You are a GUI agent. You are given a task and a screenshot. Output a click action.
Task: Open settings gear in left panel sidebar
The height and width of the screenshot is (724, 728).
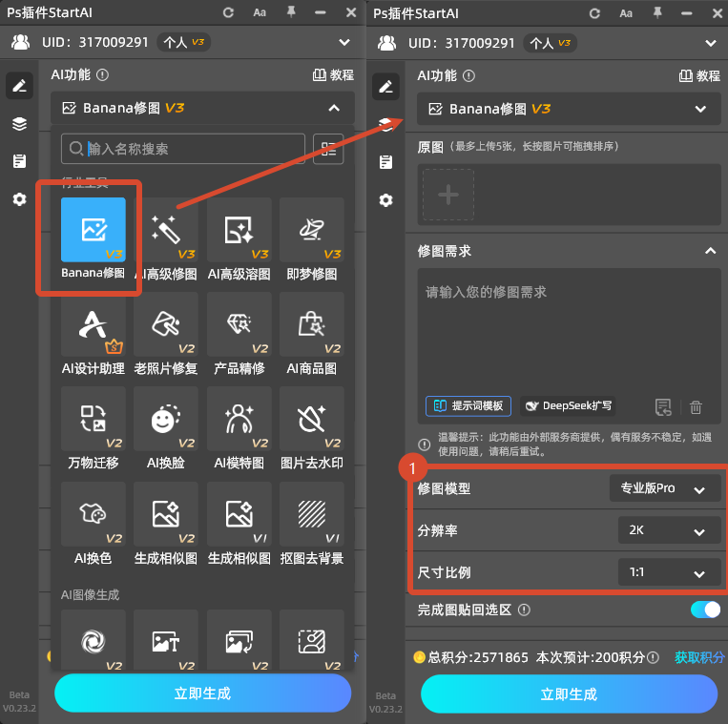click(19, 199)
